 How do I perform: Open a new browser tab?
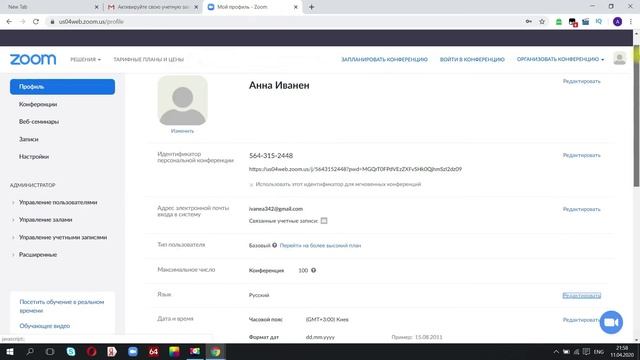311,7
